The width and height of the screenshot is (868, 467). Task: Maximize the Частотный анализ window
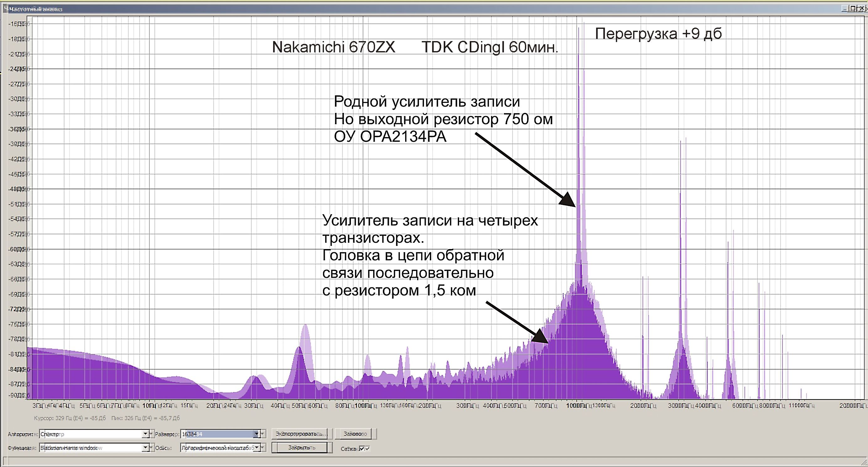(x=853, y=9)
